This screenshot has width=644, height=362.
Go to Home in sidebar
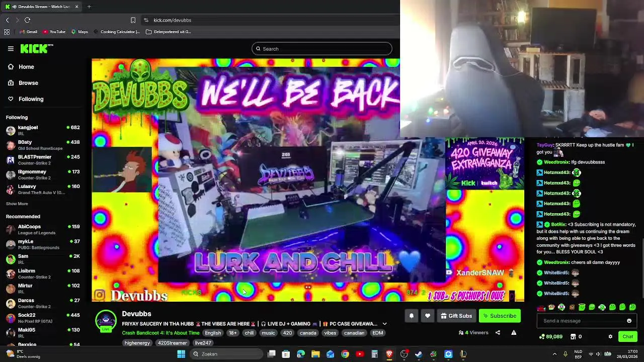pos(21,67)
